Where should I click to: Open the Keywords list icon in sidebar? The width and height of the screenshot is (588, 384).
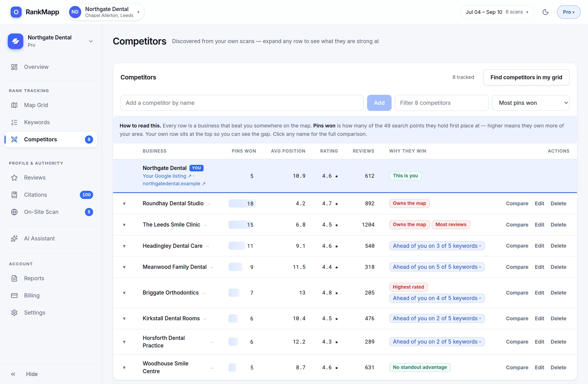coord(14,122)
